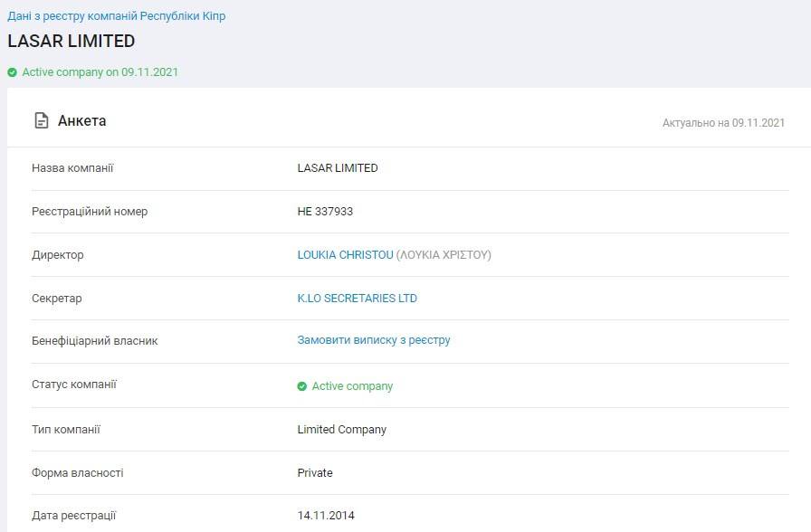Click the LASAR LIMITED page heading
Image resolution: width=811 pixels, height=532 pixels.
(x=72, y=42)
